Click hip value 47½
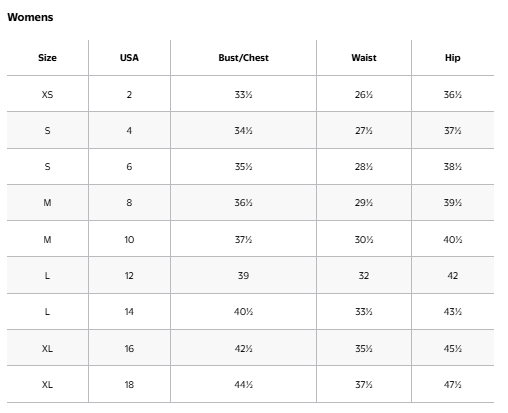Screen dimensions: 508x413 (452, 385)
